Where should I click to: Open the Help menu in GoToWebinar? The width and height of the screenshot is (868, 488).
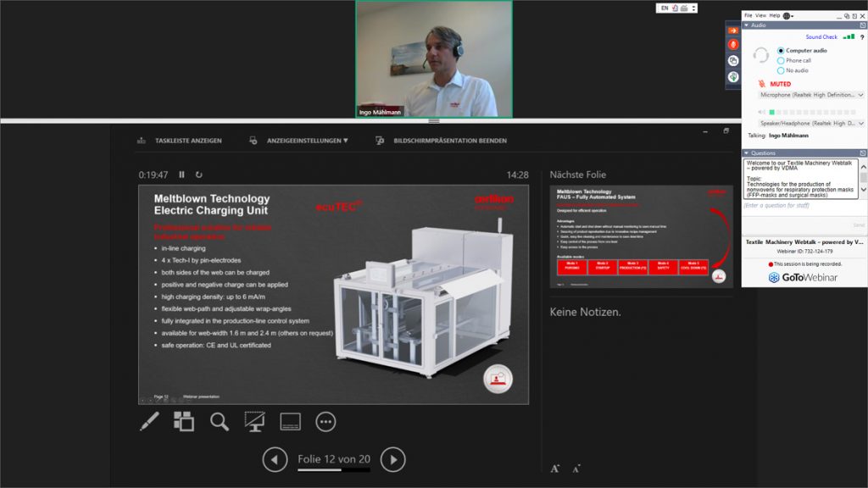point(774,15)
